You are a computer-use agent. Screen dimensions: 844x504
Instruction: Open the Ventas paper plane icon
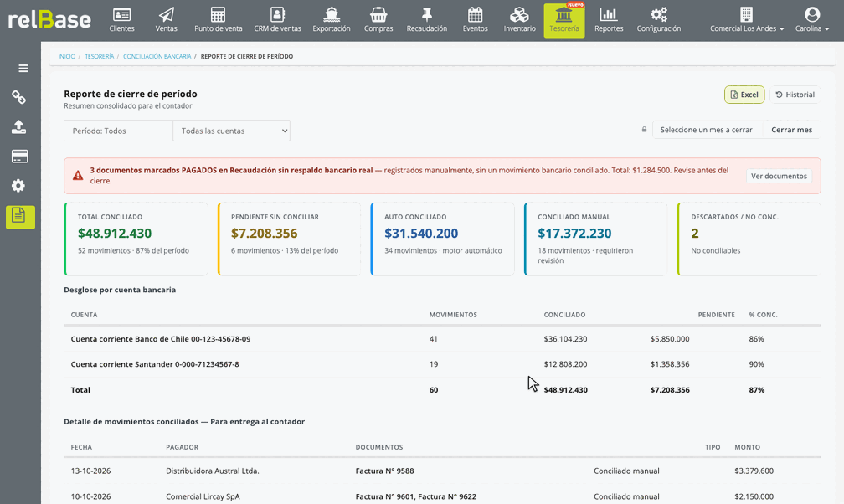[167, 14]
